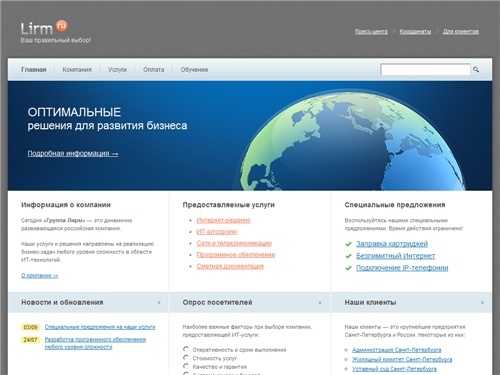Click the Пресс-центр header link
This screenshot has height=375, width=500.
371,32
